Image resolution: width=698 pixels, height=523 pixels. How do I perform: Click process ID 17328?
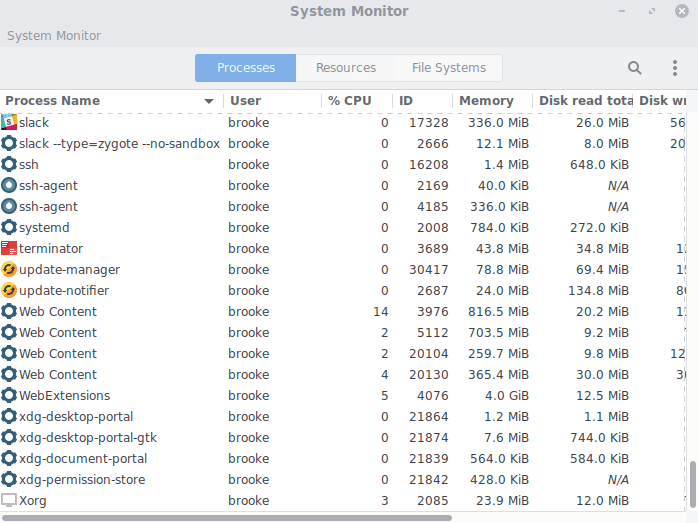[429, 122]
